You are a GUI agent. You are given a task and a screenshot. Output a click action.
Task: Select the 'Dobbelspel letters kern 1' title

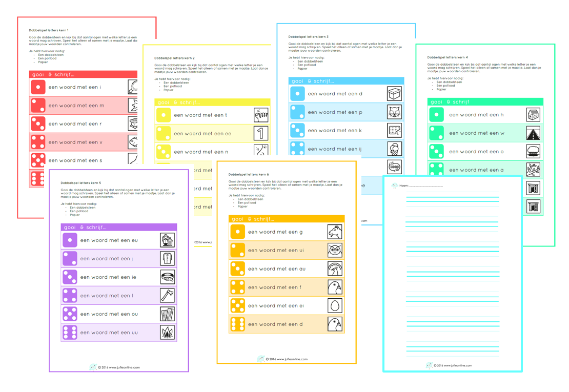coord(49,30)
